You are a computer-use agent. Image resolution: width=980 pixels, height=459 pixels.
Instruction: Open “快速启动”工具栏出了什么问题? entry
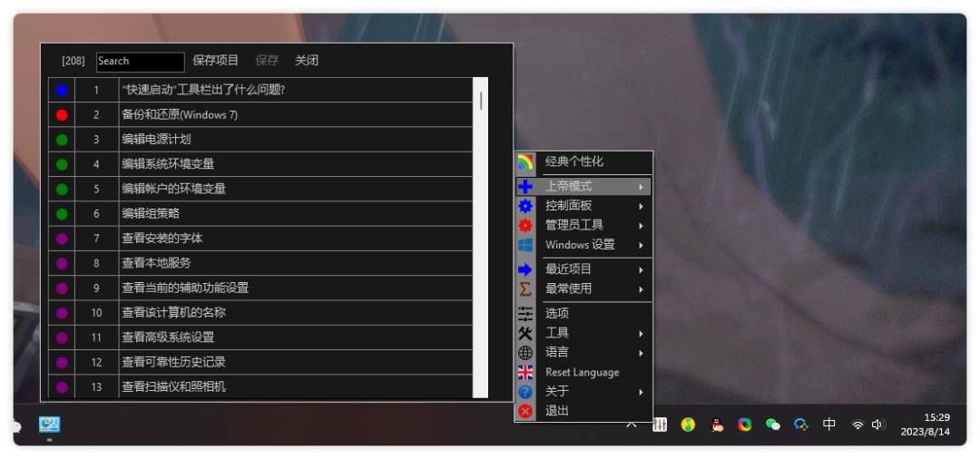click(x=296, y=90)
